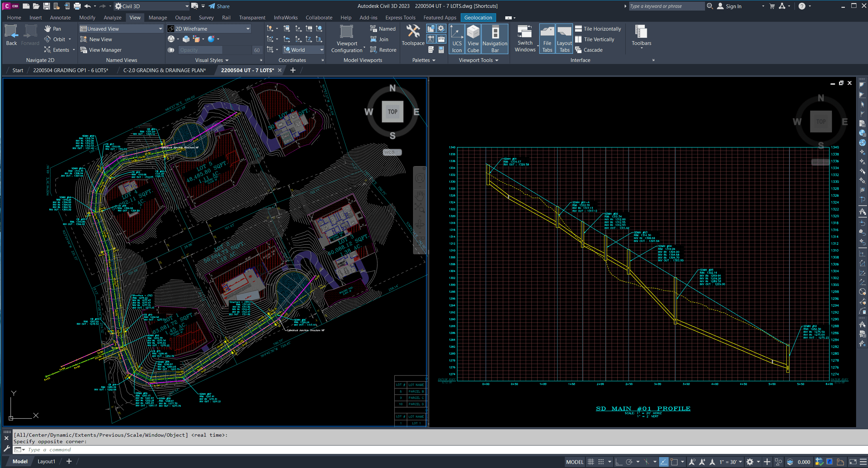
Task: Toggle ortho mode in status bar
Action: tap(619, 462)
